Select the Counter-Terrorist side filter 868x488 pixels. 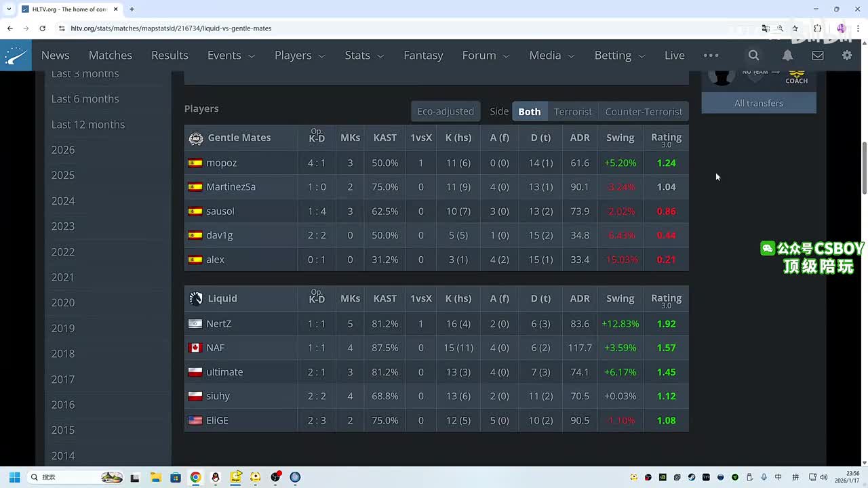(644, 112)
